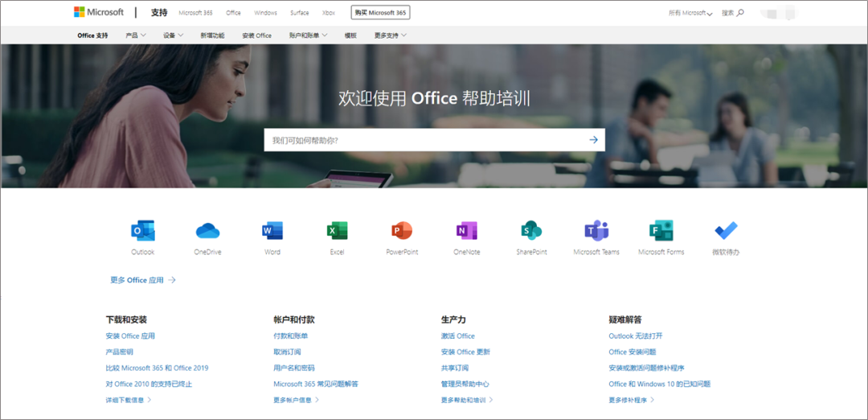Click the search arrow in the help box
This screenshot has width=868, height=420.
tap(593, 140)
